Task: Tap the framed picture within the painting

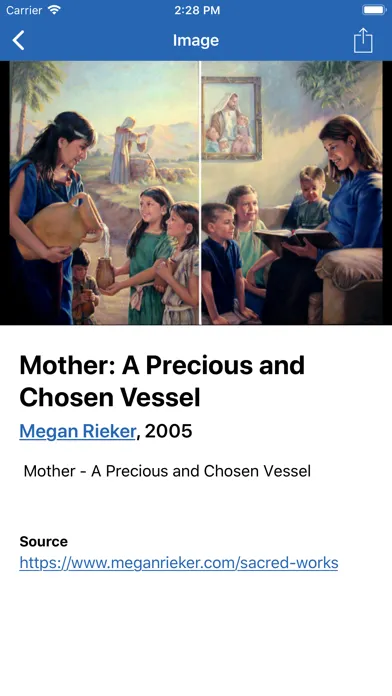Action: (231, 118)
